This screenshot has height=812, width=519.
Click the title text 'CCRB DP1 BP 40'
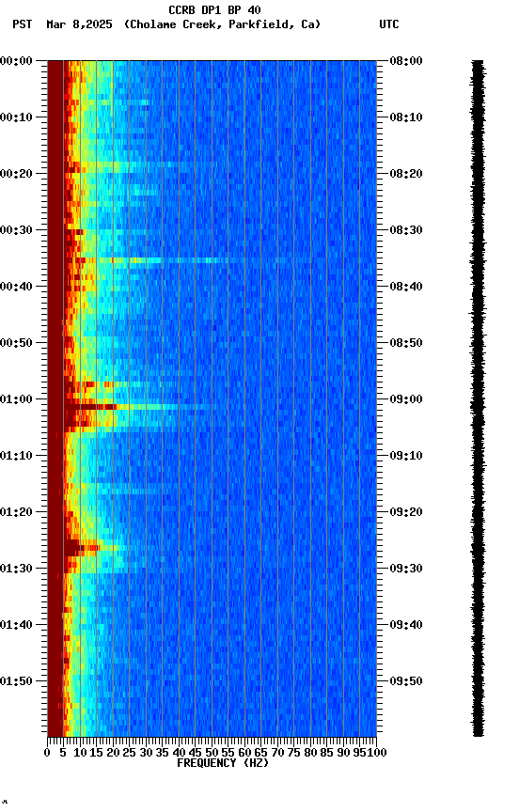click(214, 9)
